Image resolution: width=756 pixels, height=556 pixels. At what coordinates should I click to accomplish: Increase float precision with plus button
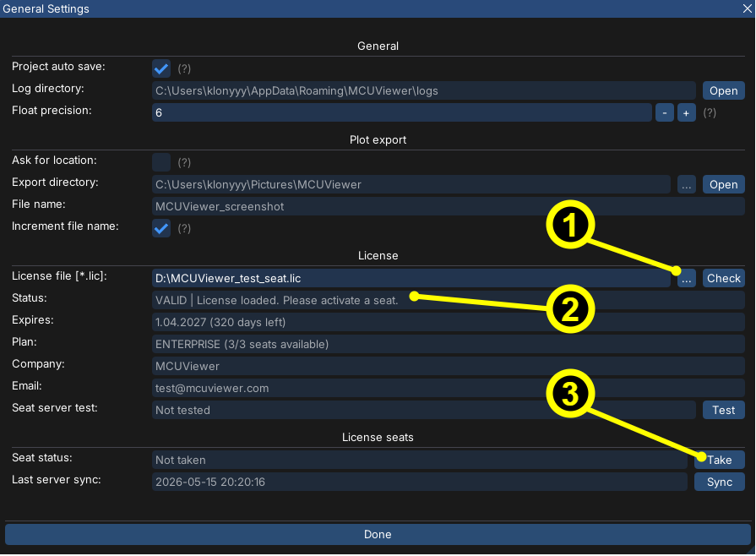pyautogui.click(x=686, y=113)
